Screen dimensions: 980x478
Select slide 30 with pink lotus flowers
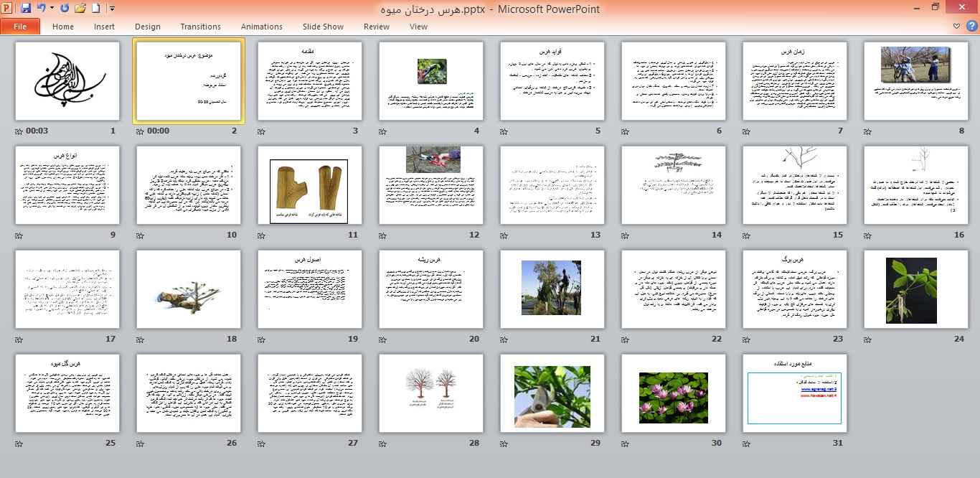pos(673,393)
